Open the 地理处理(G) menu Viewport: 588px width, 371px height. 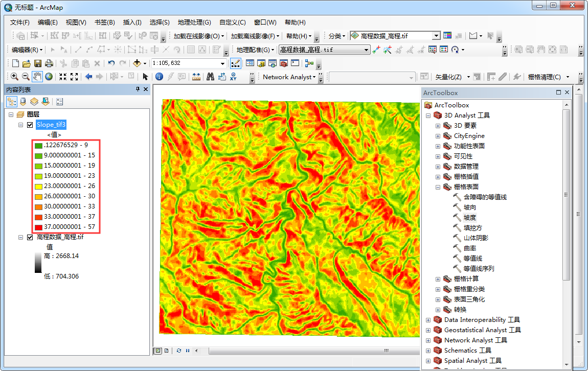194,22
